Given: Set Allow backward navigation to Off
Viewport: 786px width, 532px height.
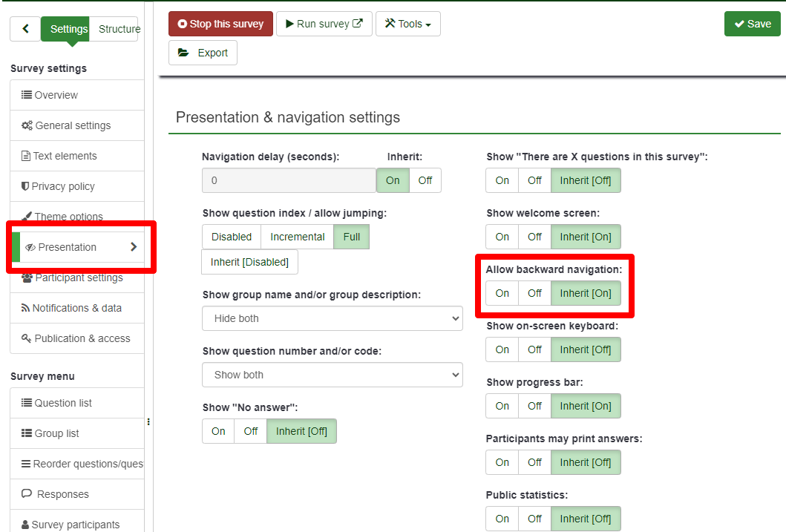Looking at the screenshot, I should coord(534,293).
